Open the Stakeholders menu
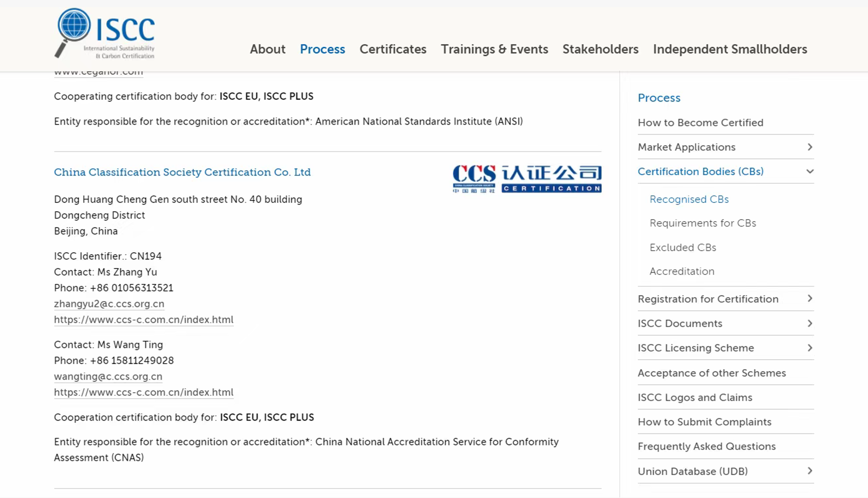Viewport: 868px width, 498px height. (600, 49)
